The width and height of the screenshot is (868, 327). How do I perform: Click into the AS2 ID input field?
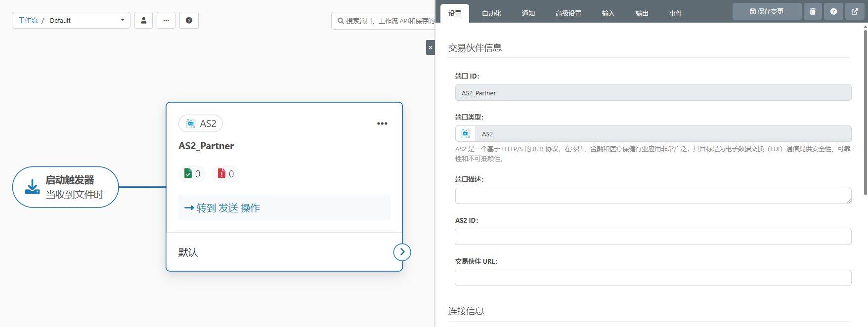(652, 237)
